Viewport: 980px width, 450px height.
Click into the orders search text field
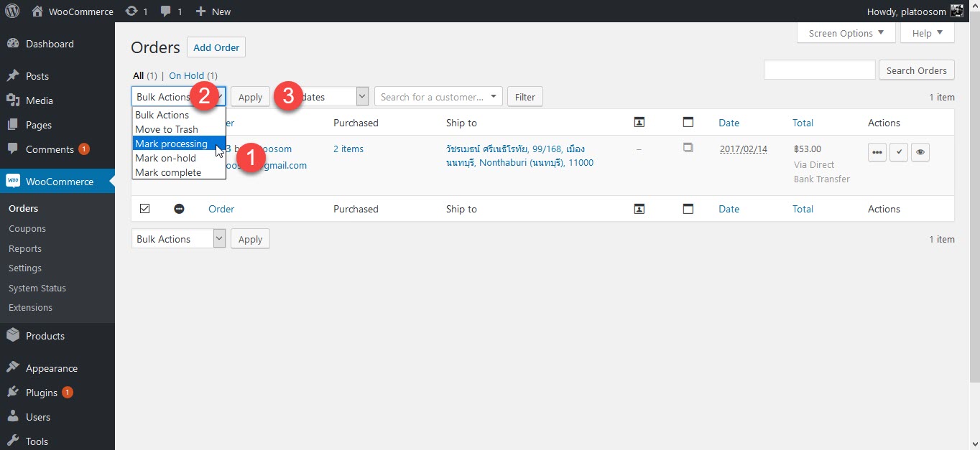(819, 70)
